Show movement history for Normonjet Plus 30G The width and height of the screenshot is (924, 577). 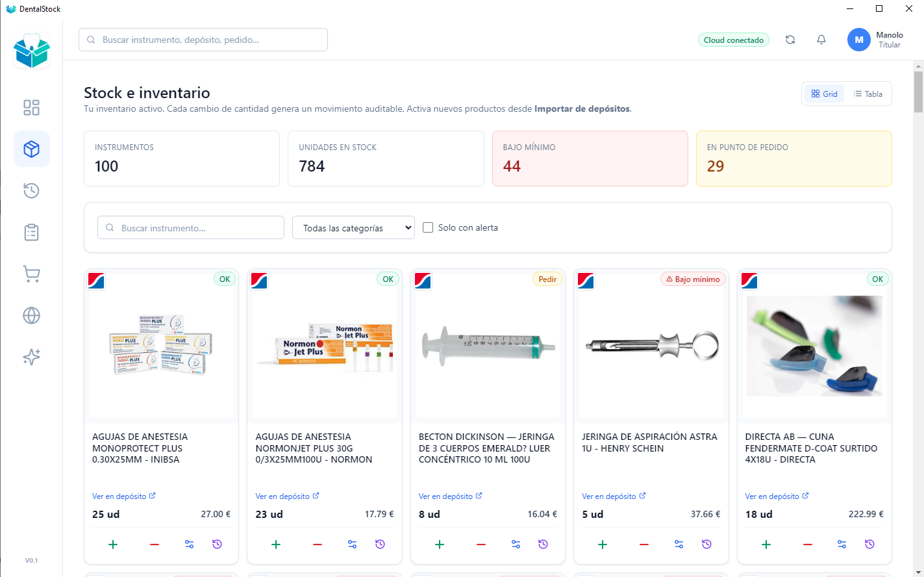(x=380, y=545)
